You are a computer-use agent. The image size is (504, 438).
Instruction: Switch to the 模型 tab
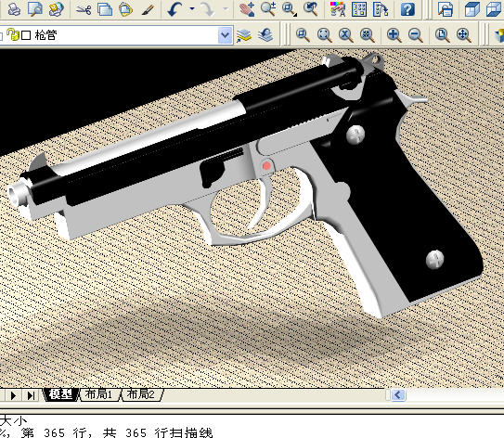pos(60,394)
